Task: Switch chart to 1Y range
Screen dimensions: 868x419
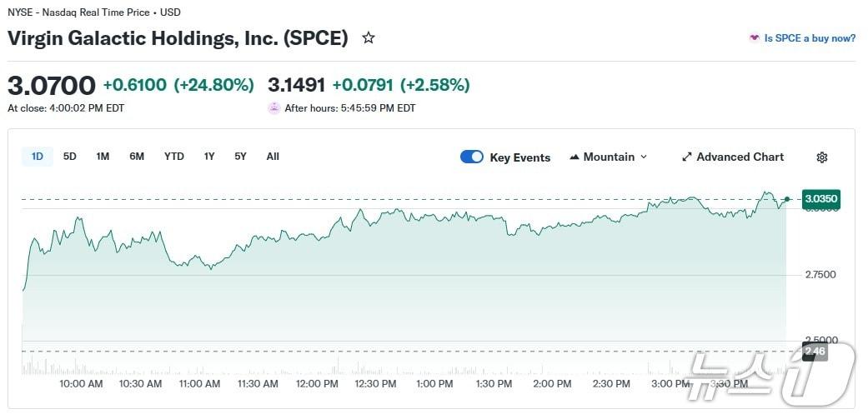Action: [209, 157]
